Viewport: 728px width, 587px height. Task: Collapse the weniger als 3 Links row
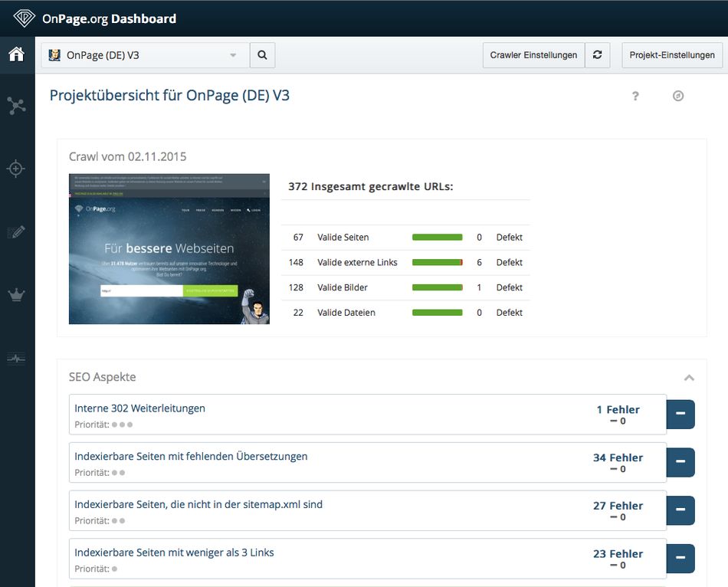680,559
